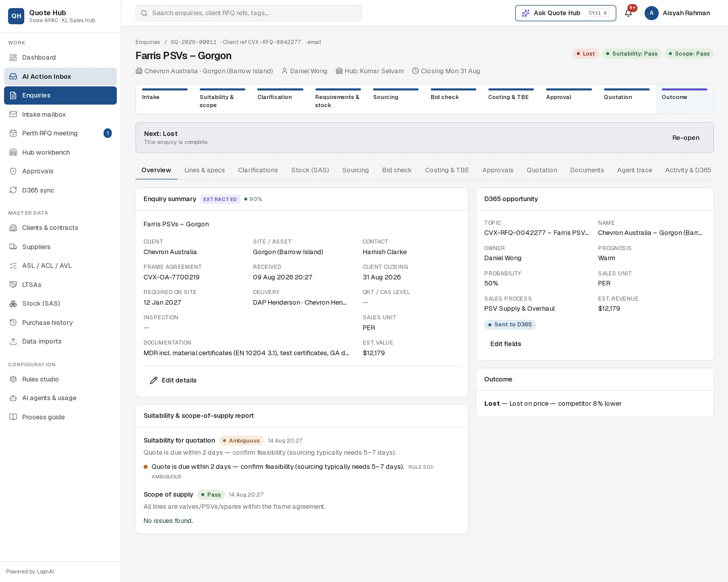Select the Intake stage step

(164, 99)
